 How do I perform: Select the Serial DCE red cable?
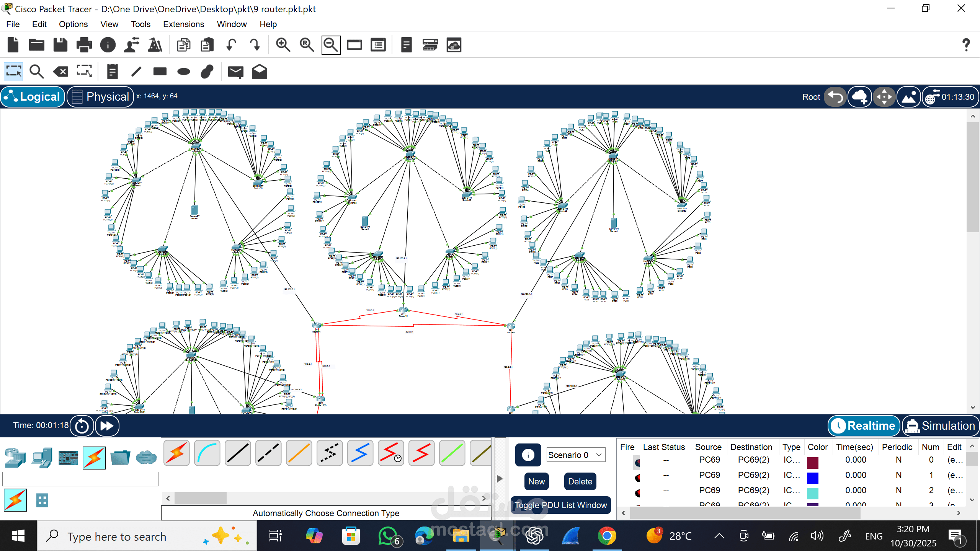390,453
